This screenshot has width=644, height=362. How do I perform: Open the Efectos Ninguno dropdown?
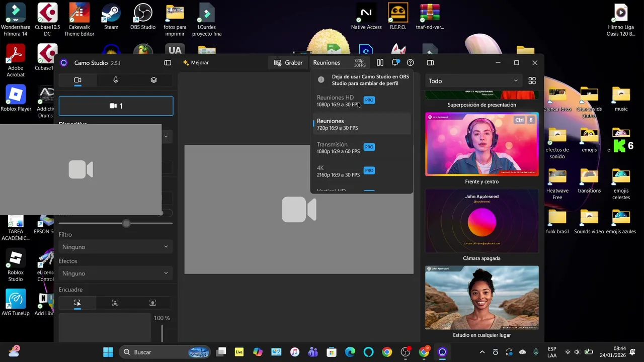116,274
